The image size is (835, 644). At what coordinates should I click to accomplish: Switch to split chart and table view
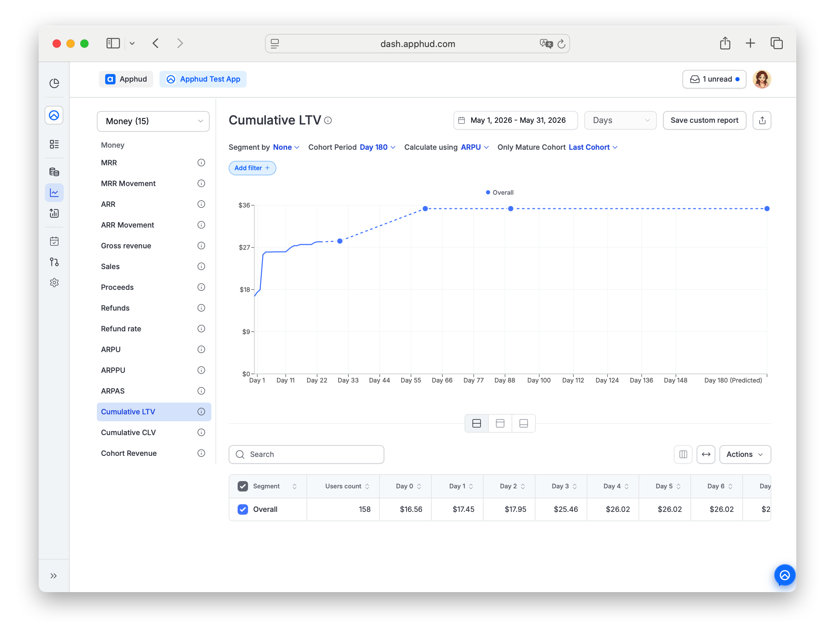tap(476, 423)
